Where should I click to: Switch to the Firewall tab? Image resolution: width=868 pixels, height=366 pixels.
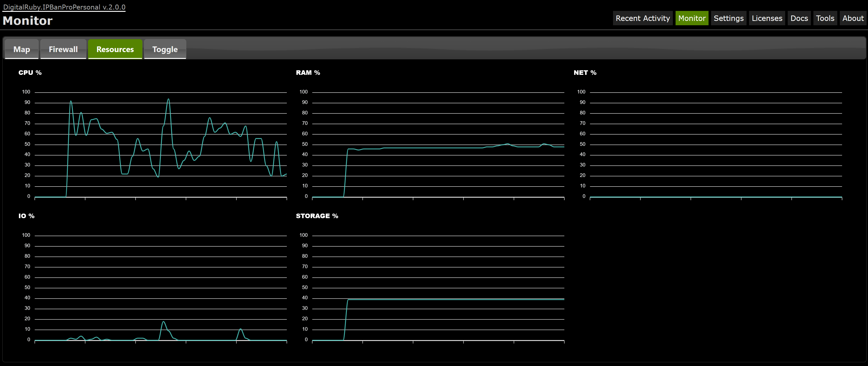tap(63, 49)
